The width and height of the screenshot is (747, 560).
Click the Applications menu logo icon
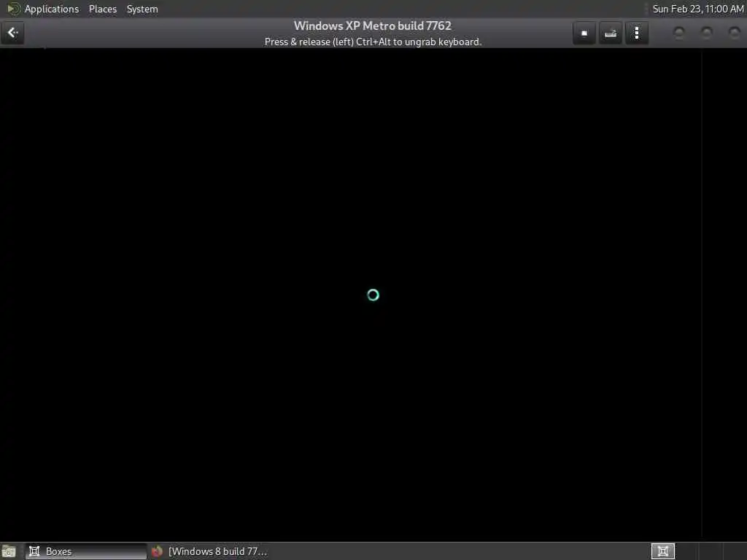coord(13,9)
